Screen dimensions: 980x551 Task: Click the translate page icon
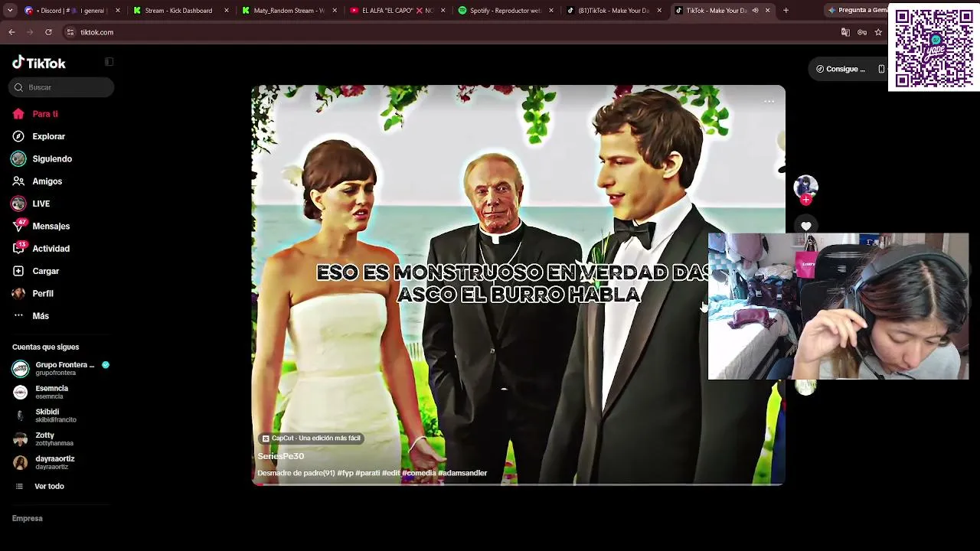click(845, 32)
